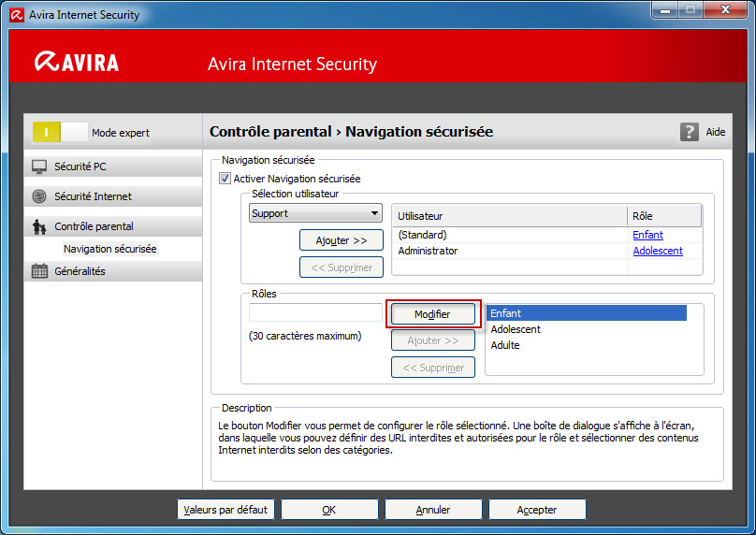Open the Sécurité PC section
This screenshot has height=535, width=756.
point(113,166)
